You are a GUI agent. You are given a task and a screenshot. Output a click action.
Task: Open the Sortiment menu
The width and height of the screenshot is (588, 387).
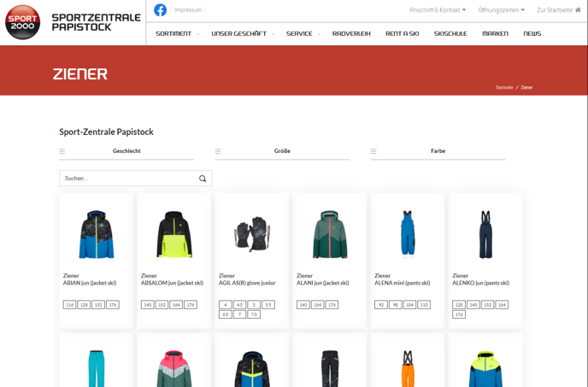[x=173, y=34]
